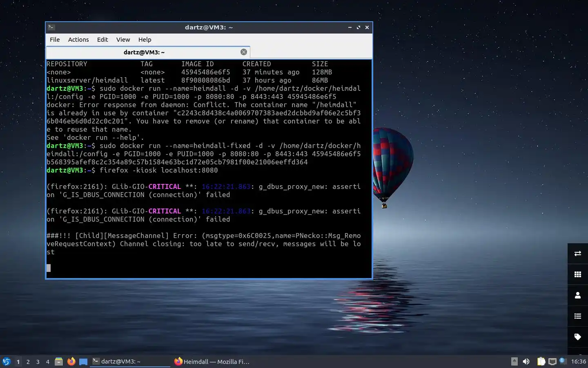The image size is (588, 368).
Task: Activate the dartz@VM3 terminal taskbar entry
Action: pyautogui.click(x=130, y=361)
